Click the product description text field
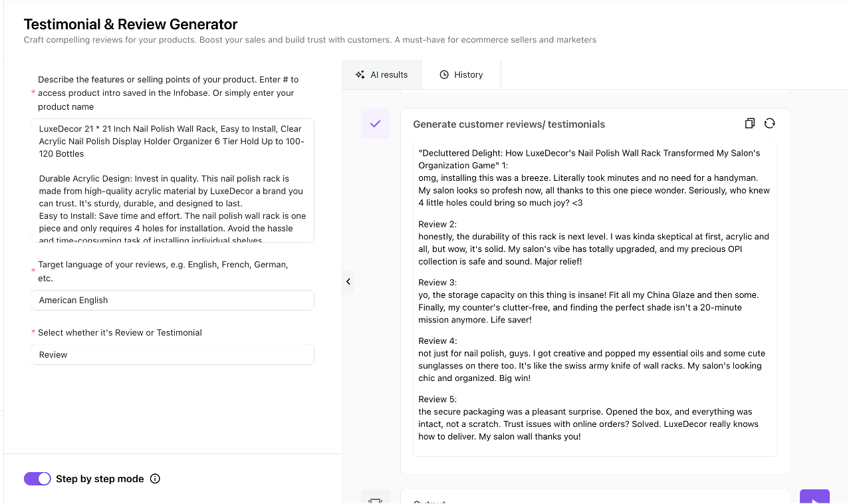 pyautogui.click(x=172, y=180)
